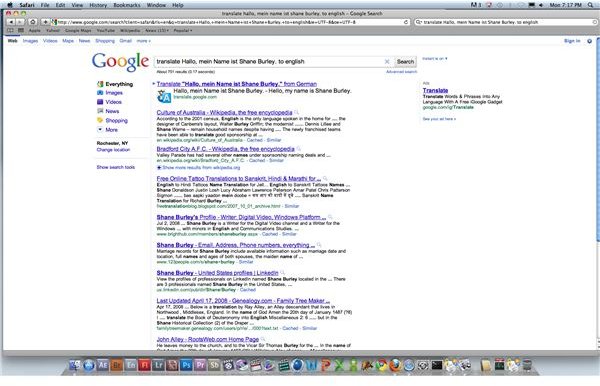Open the Popular bookmarks dropdown
600x386 pixels.
(x=183, y=30)
